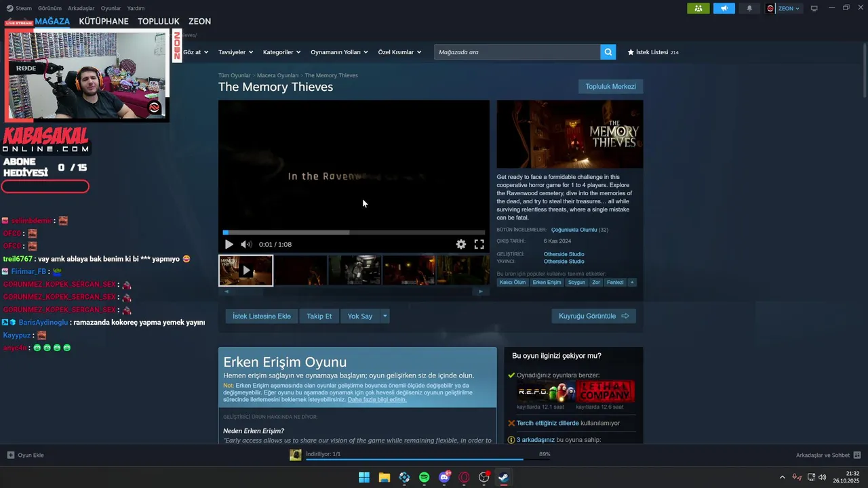This screenshot has height=488, width=868.
Task: Select the Soygun tag
Action: pos(576,283)
